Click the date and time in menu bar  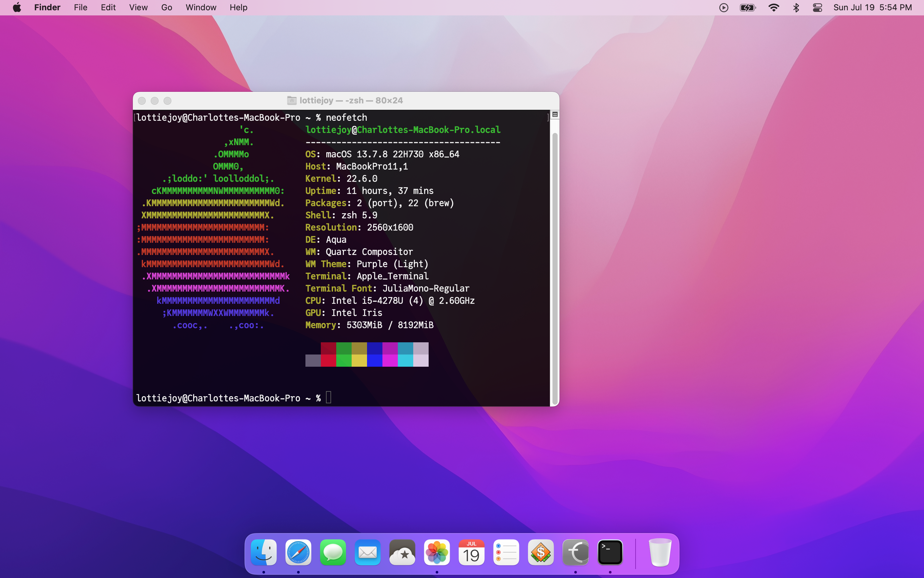pos(873,7)
